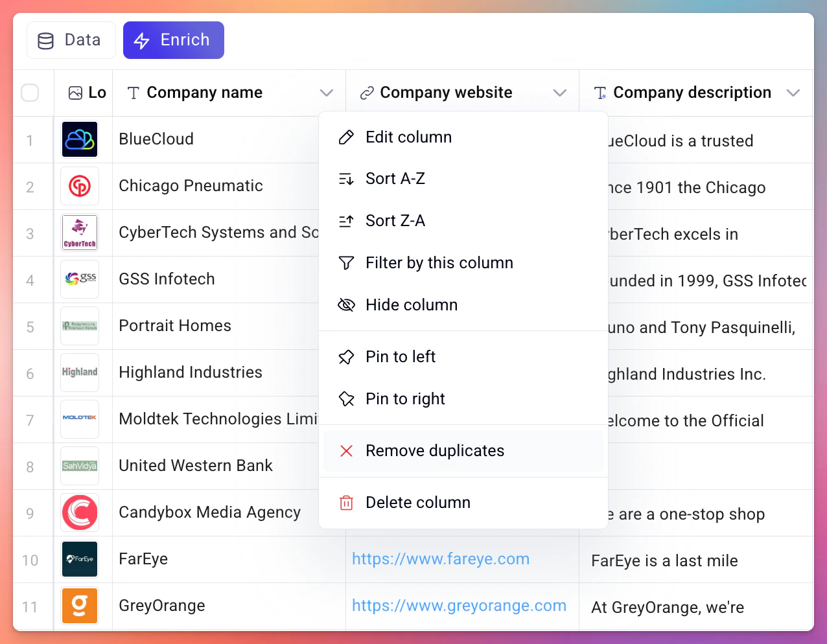Screen dimensions: 827x644
Task: Click the text type icon beside Company name
Action: pyautogui.click(x=134, y=93)
